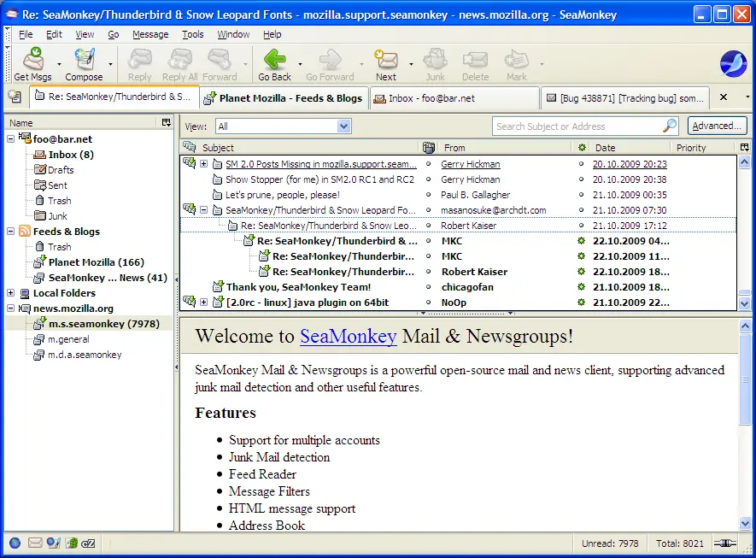The width and height of the screenshot is (756, 558).
Task: Click the Get Msgs toolbar icon
Action: click(32, 59)
